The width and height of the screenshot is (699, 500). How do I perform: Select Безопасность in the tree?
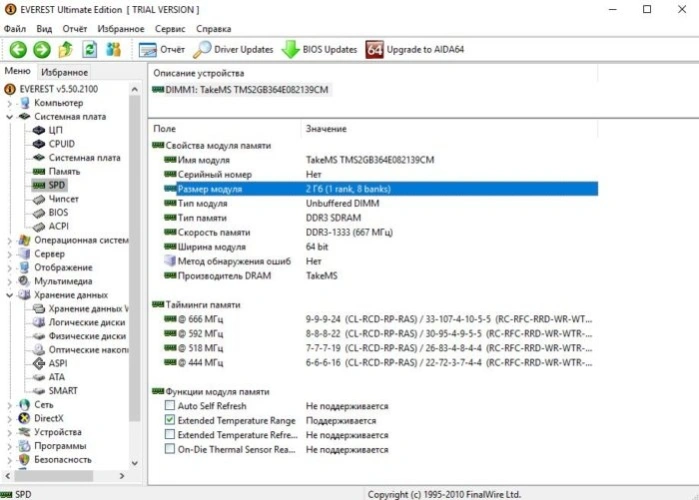click(x=63, y=460)
